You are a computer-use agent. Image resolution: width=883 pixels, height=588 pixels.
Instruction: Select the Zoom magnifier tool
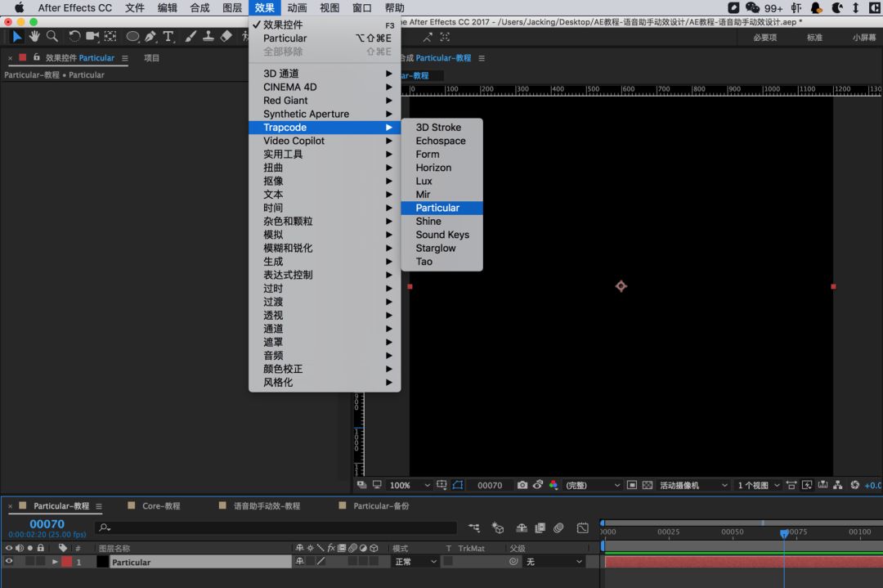click(x=52, y=37)
